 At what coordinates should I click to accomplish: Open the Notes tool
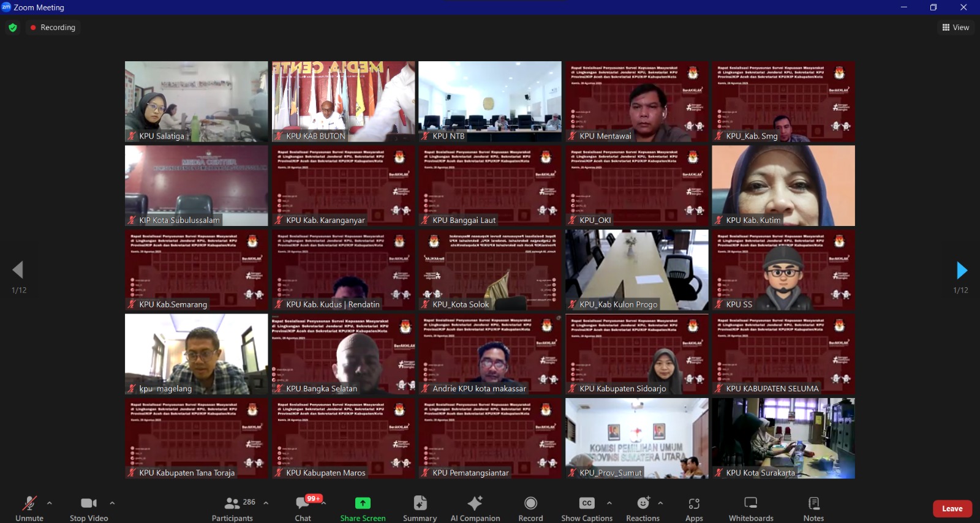point(813,503)
